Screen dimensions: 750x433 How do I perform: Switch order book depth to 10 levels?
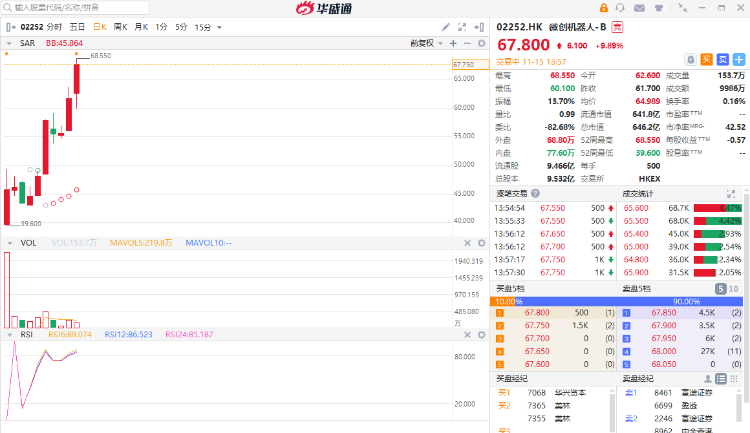[735, 289]
